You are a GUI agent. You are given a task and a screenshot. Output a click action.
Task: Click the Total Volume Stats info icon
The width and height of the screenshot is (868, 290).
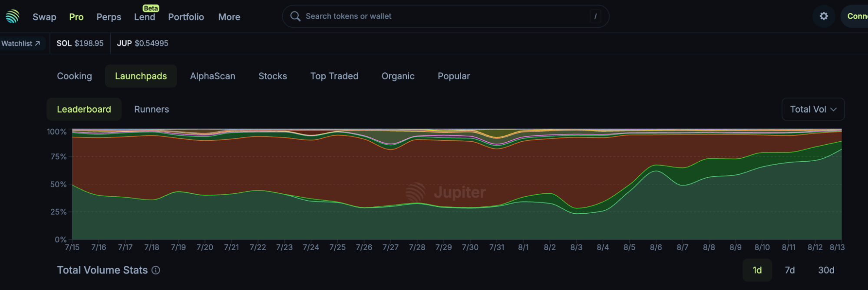click(x=156, y=270)
